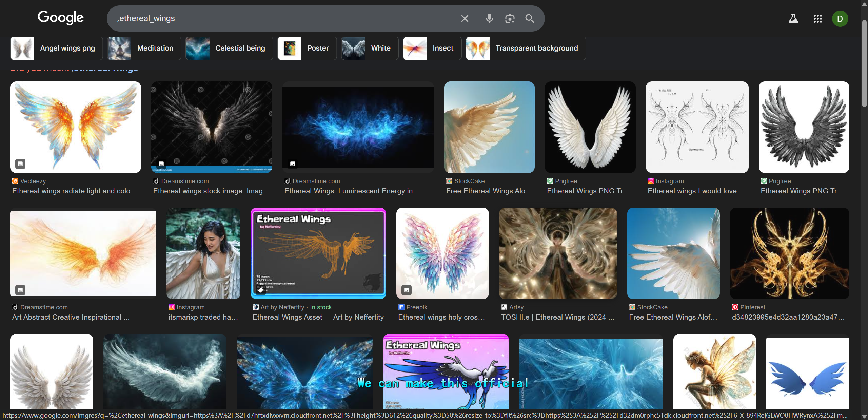
Task: Open Search Labs flask icon
Action: click(793, 19)
